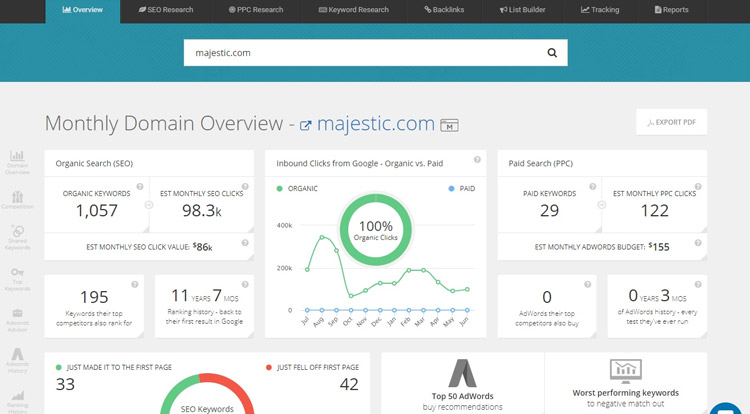This screenshot has width=750, height=414.
Task: Click arrow between Paid Keywords and PPC Clicks
Action: 602,205
